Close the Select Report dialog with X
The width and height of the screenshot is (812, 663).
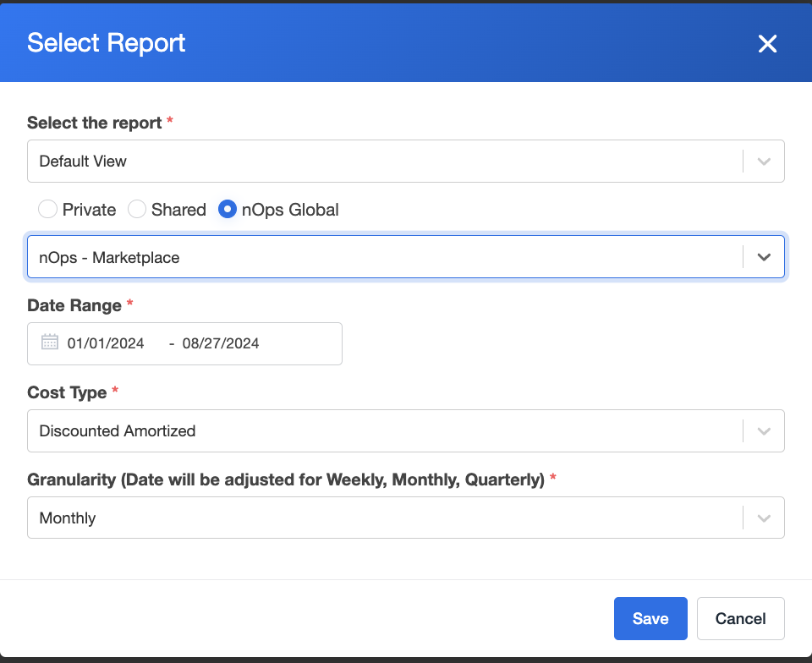[x=767, y=43]
